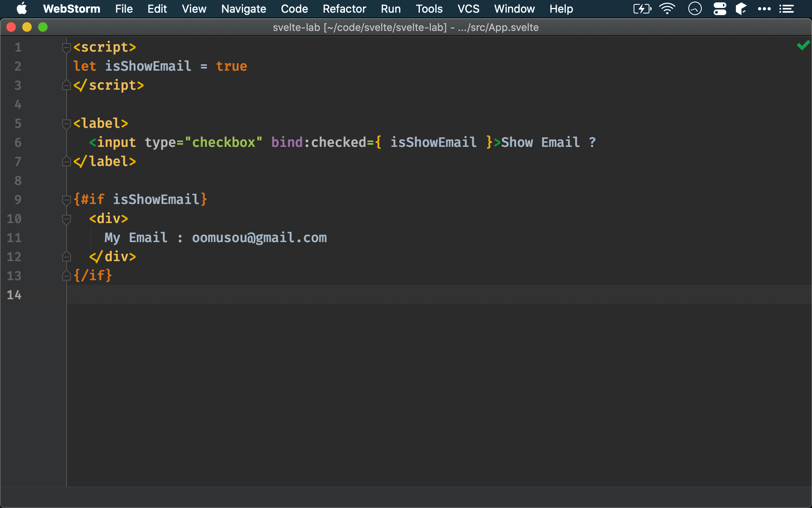Collapse the label block fold marker on line 5
This screenshot has height=508, width=812.
(66, 124)
